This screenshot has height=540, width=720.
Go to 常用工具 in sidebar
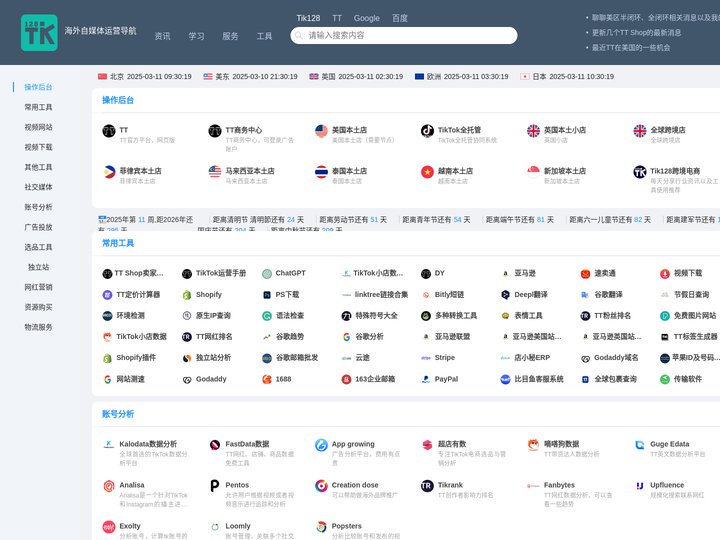coord(39,107)
